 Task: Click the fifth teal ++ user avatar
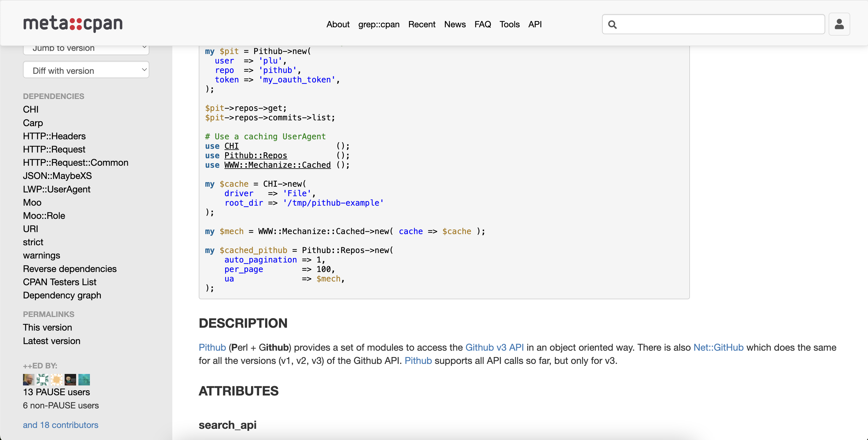pyautogui.click(x=84, y=379)
